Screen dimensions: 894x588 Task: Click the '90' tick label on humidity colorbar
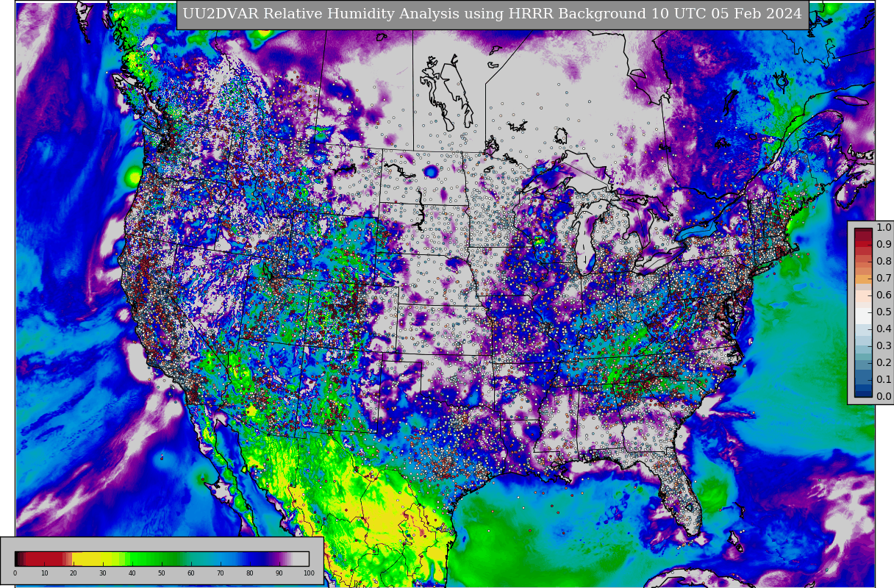coord(279,573)
